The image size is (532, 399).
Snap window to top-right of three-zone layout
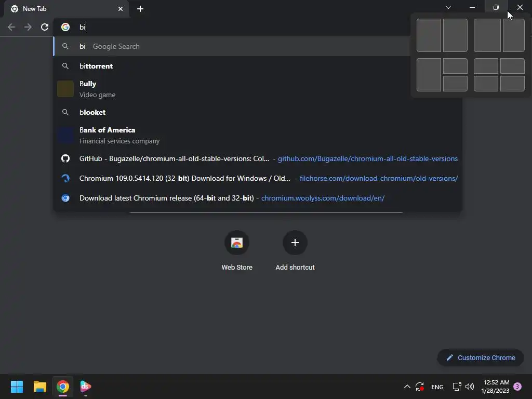pyautogui.click(x=455, y=66)
